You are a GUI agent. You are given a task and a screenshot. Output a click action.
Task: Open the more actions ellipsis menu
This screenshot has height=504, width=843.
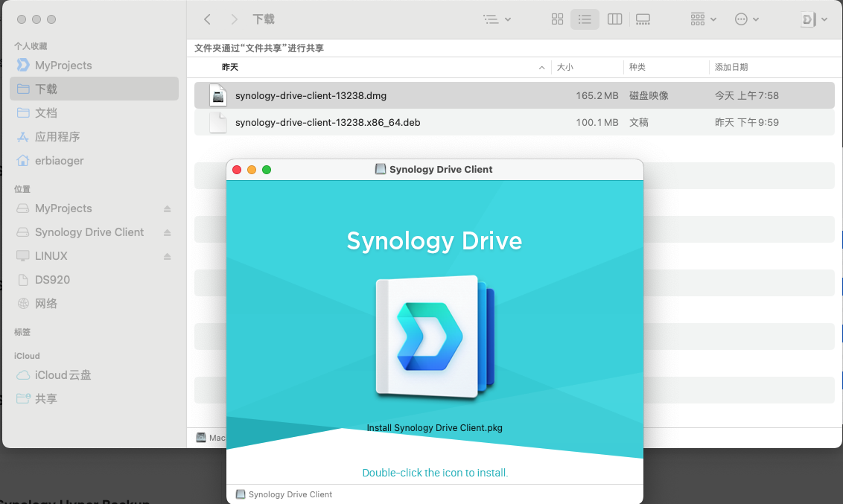pyautogui.click(x=747, y=19)
